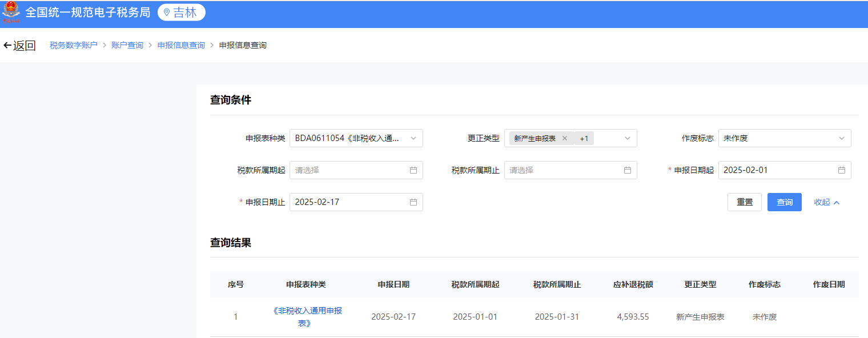Open the 作废标志 dropdown
This screenshot has width=868, height=338.
(x=785, y=138)
